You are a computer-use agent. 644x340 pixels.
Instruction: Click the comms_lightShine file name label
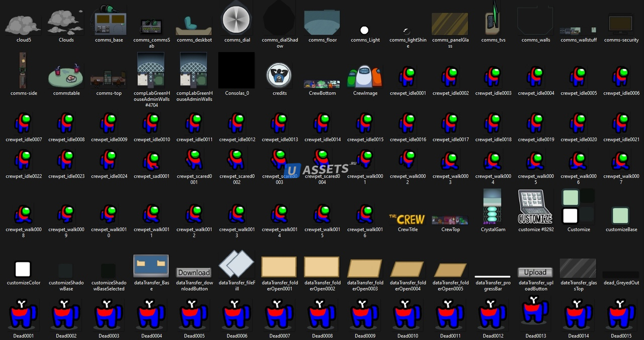(408, 43)
